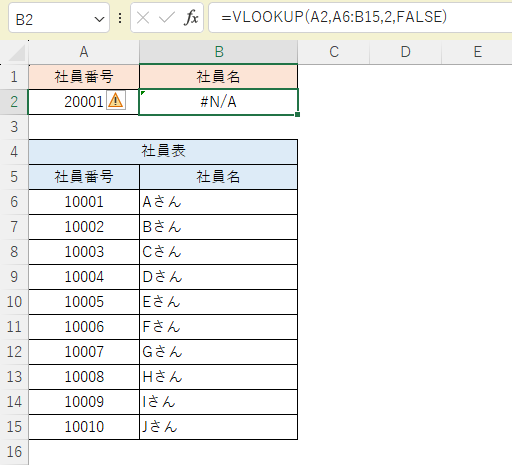Viewport: 512px width, 465px height.
Task: Select the Fさん cell
Action: tap(218, 327)
